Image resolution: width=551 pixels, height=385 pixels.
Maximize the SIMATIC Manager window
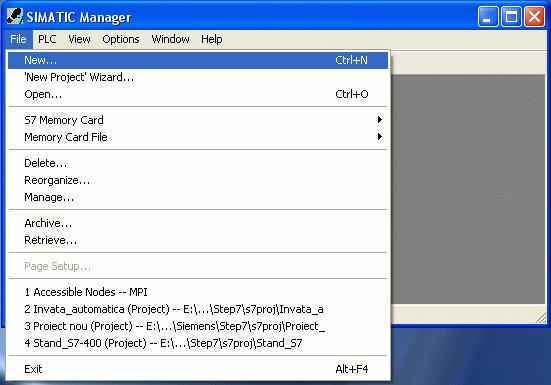(x=511, y=17)
